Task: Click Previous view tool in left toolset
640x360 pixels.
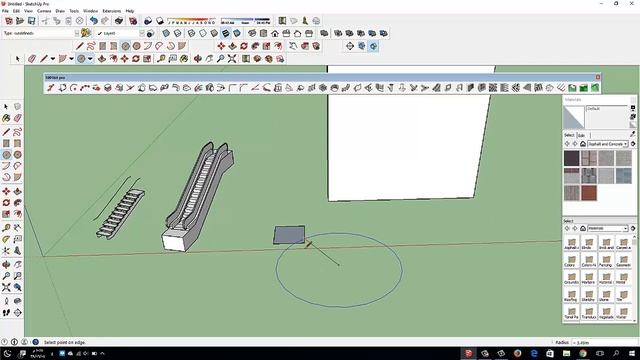Action: pyautogui.click(x=18, y=287)
